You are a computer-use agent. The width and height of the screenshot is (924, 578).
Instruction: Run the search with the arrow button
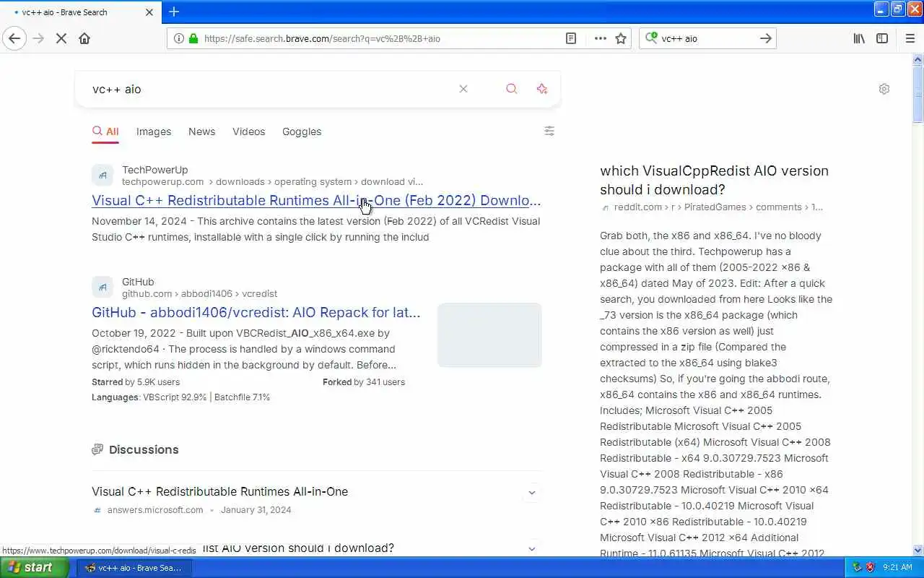(x=766, y=38)
